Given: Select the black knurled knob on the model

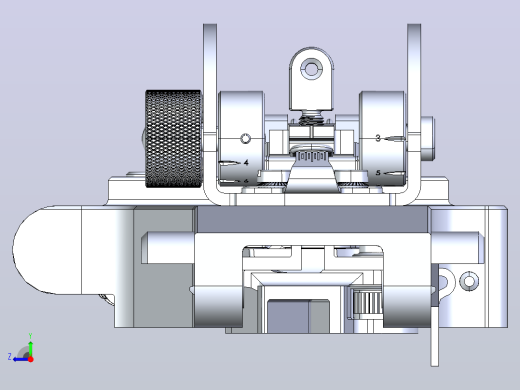Looking at the screenshot, I should pos(174,138).
